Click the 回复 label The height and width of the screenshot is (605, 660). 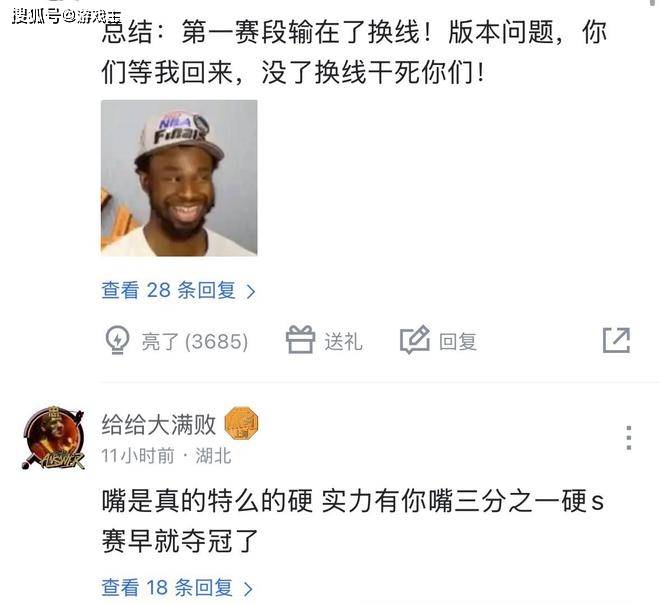tap(458, 341)
